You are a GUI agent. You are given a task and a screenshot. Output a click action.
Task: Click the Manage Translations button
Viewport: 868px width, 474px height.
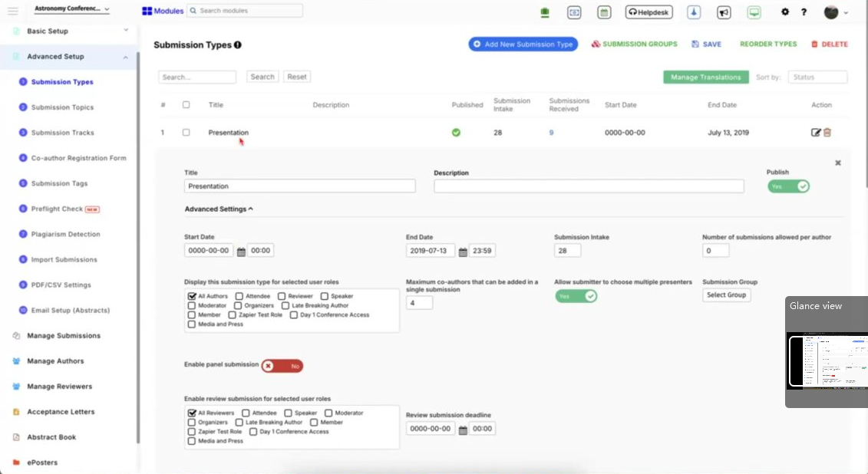(706, 77)
